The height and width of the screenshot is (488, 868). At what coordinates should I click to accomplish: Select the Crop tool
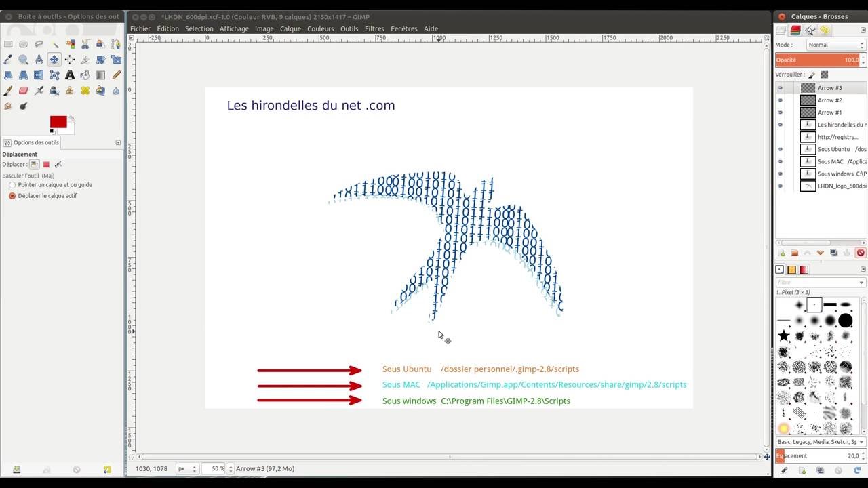(x=85, y=60)
